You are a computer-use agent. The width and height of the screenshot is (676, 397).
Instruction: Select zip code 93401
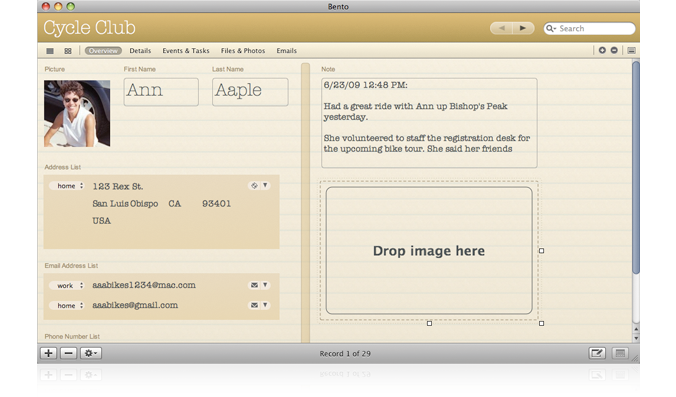click(x=216, y=203)
